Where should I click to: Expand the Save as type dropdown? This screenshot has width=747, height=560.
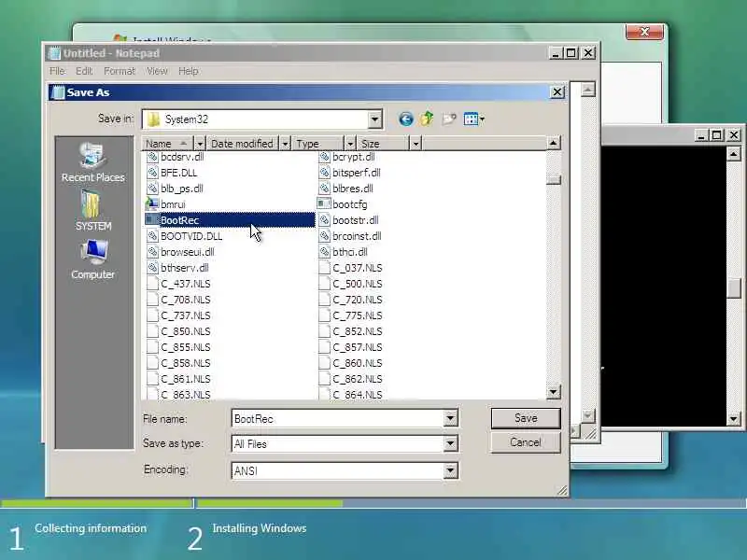[450, 444]
